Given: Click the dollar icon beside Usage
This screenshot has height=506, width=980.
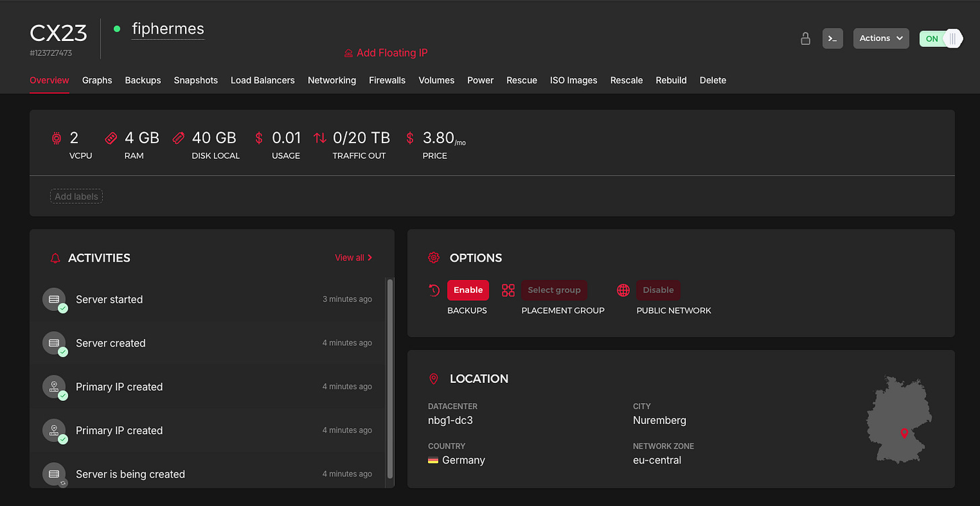Looking at the screenshot, I should tap(259, 138).
